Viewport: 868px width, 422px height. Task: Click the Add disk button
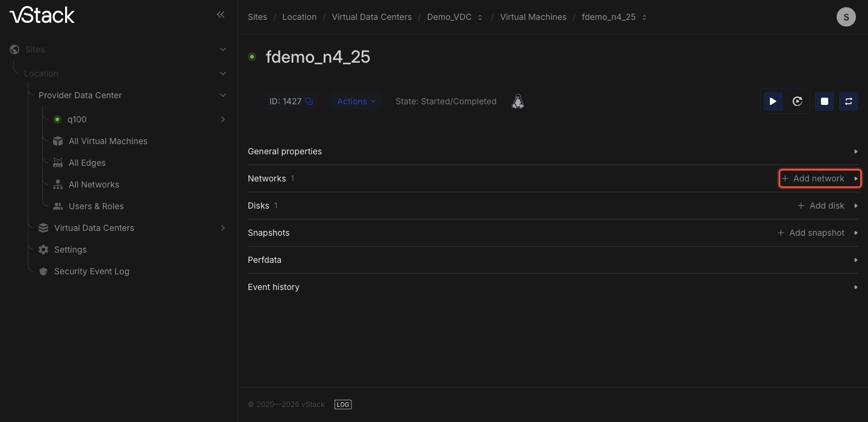tap(821, 206)
